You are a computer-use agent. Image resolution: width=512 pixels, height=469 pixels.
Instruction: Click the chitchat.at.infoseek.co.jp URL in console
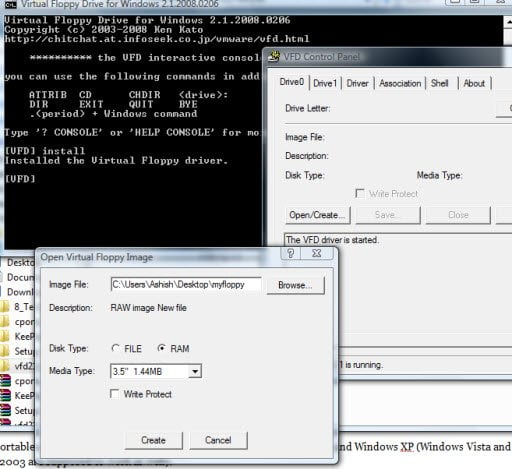[157, 39]
